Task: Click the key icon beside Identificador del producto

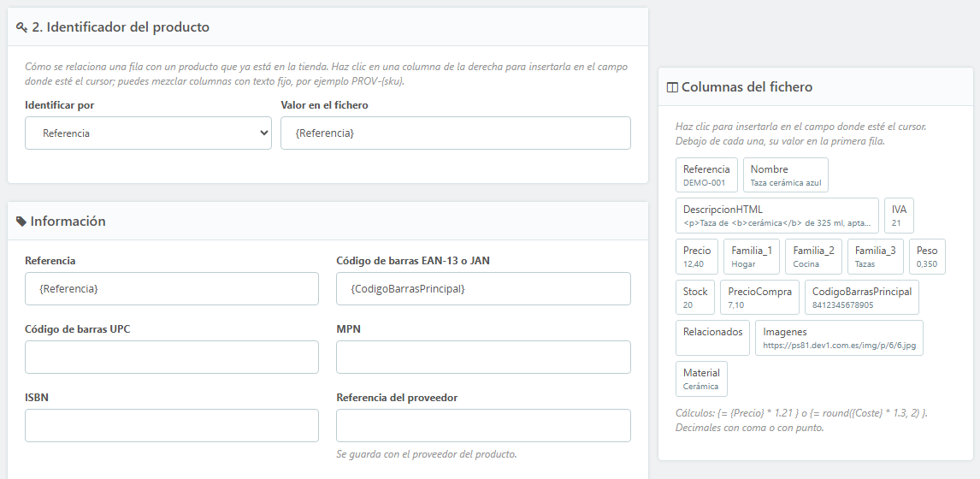Action: click(x=21, y=27)
